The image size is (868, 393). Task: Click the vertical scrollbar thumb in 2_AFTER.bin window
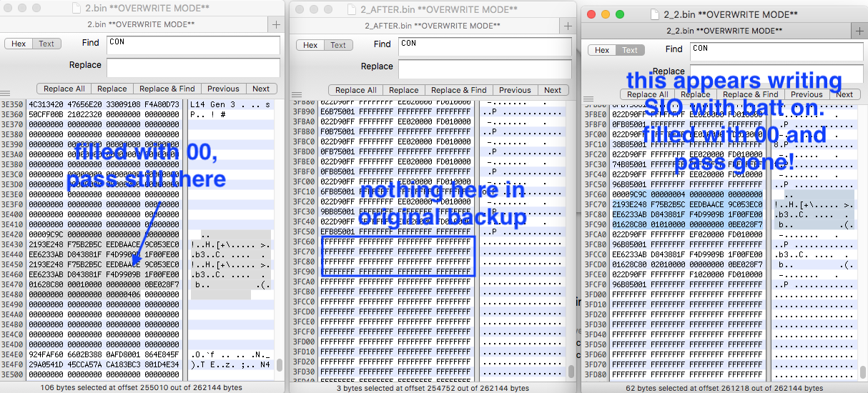(x=571, y=372)
